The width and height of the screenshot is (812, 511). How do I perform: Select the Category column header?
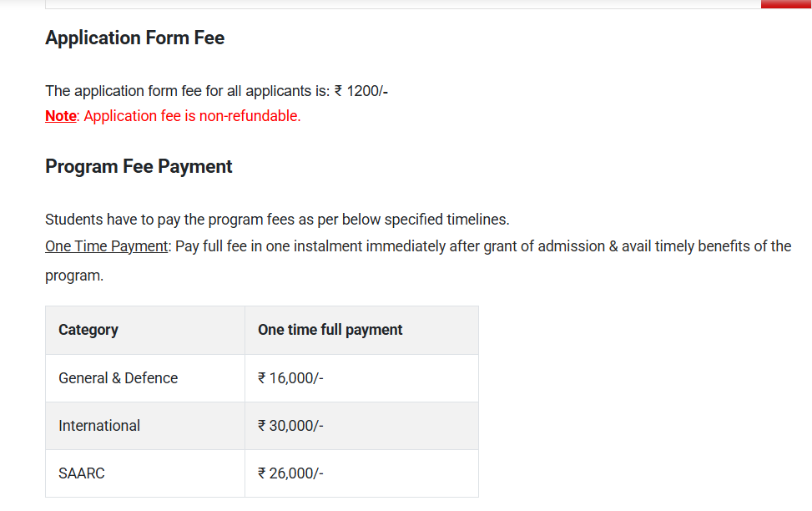pos(88,330)
